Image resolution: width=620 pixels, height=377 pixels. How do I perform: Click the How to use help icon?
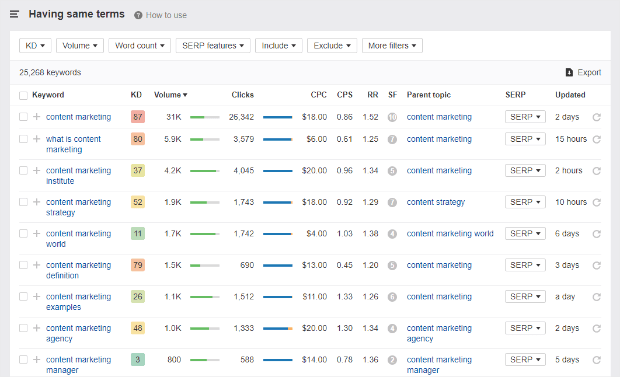138,15
